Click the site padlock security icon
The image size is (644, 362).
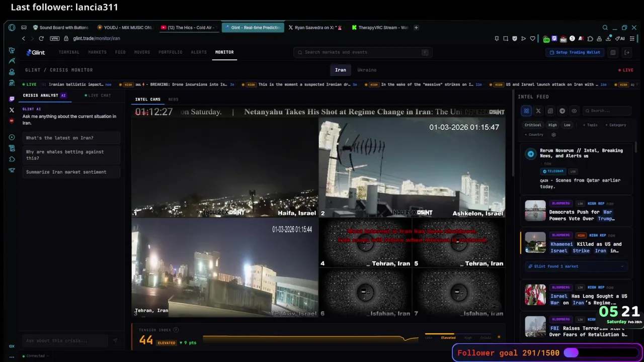66,38
